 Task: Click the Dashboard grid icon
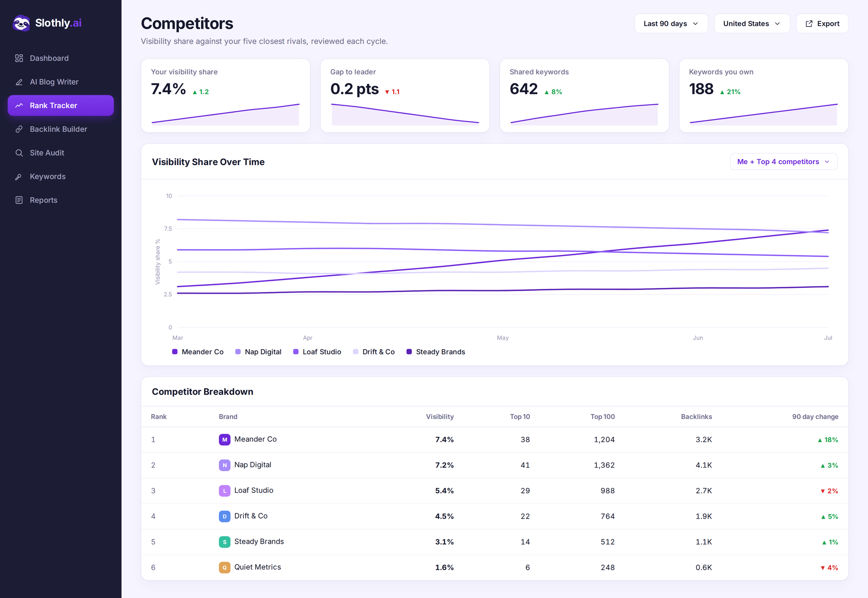coord(19,58)
